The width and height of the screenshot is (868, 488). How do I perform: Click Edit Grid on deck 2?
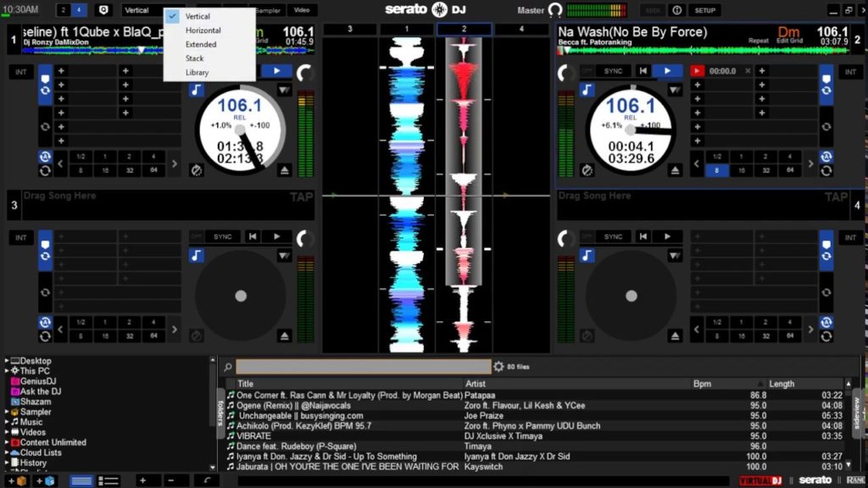[x=789, y=41]
